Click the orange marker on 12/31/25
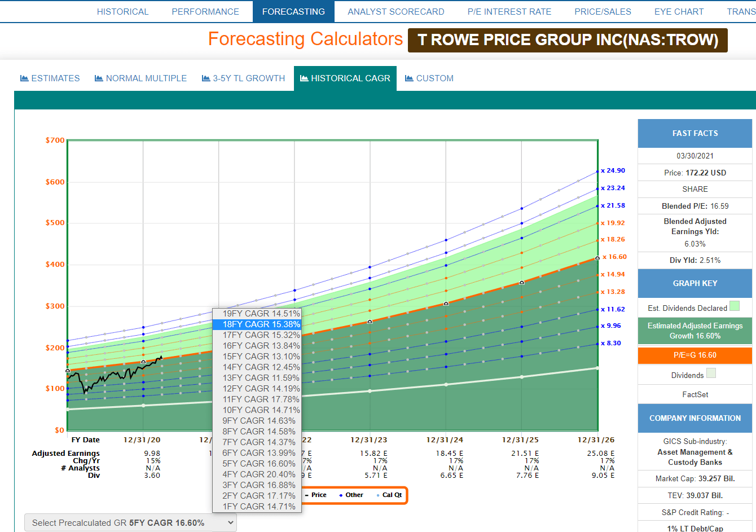This screenshot has height=532, width=756. pos(522,282)
